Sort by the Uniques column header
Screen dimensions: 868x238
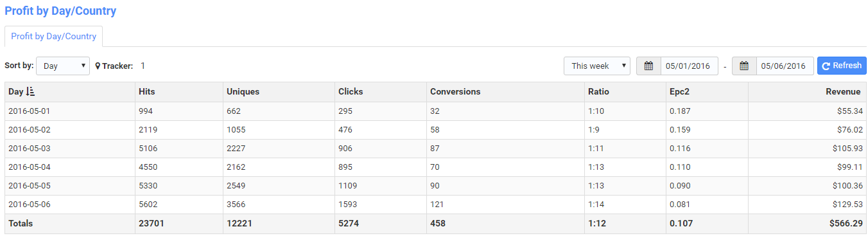pyautogui.click(x=243, y=92)
